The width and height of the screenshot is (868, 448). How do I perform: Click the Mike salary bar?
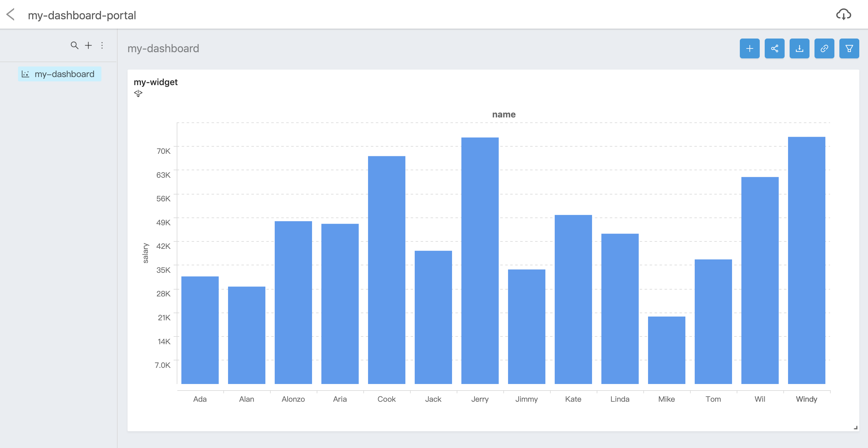[666, 350]
